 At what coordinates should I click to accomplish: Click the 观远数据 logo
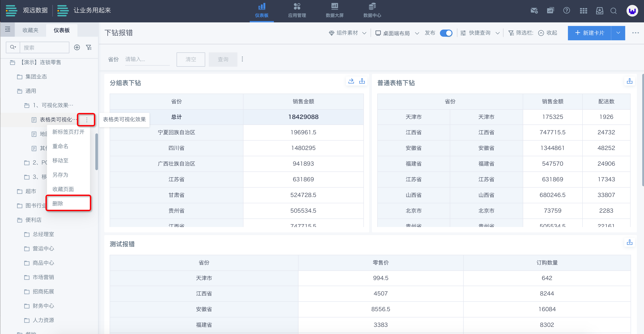point(27,11)
